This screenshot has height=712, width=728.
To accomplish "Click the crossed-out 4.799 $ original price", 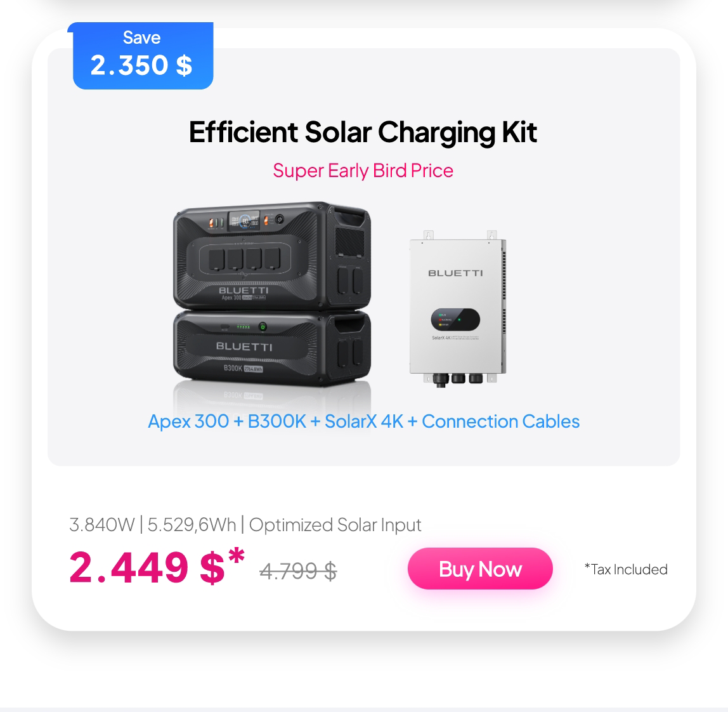I will pos(298,570).
